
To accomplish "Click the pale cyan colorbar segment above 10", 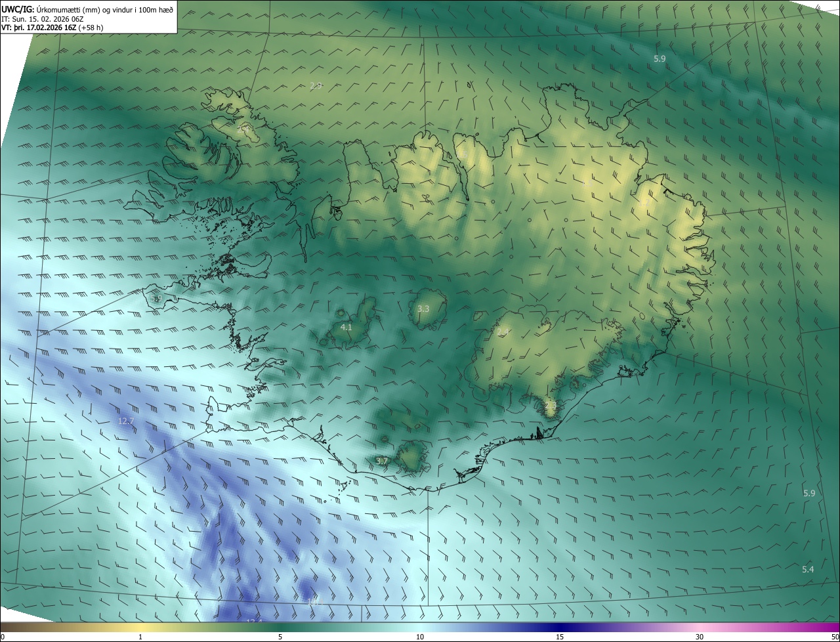I will [420, 628].
